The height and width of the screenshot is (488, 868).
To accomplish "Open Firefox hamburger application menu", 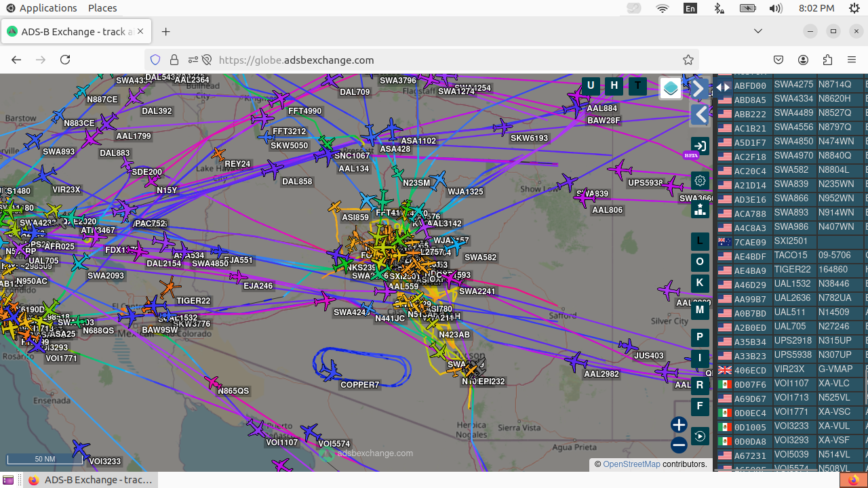I will [852, 60].
